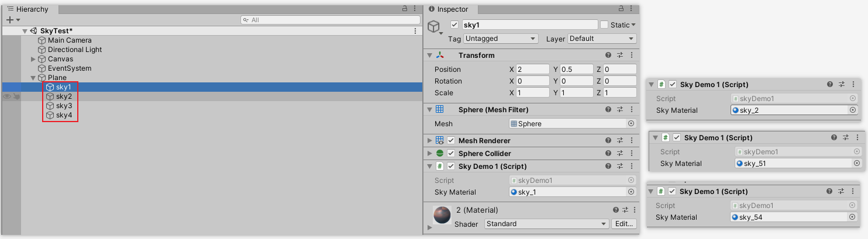This screenshot has height=239, width=868.
Task: Edit Position Y field
Action: [x=577, y=70]
